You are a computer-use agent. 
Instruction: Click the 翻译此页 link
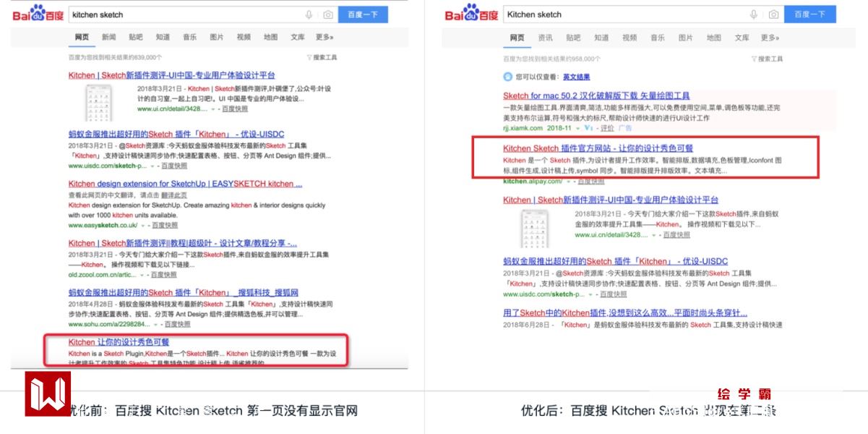tap(173, 195)
